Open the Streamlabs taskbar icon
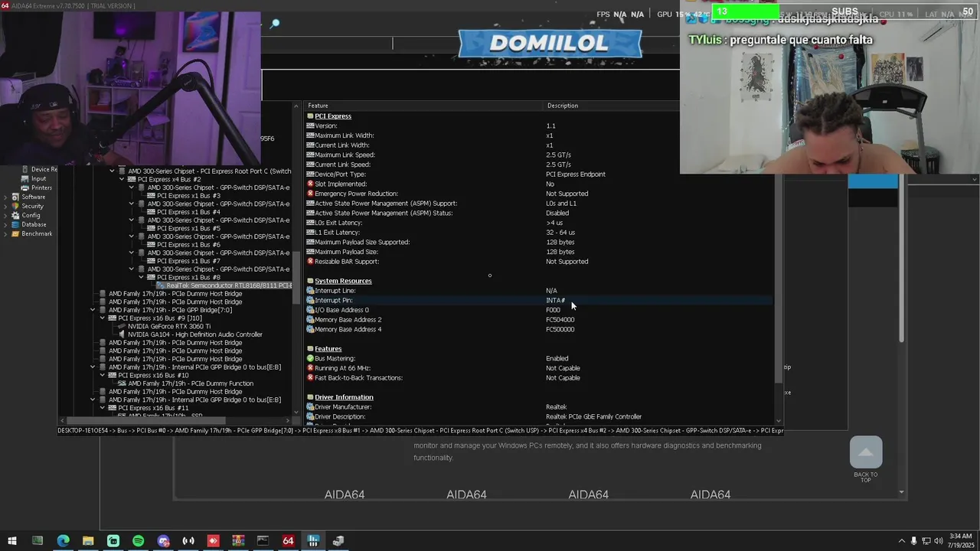The height and width of the screenshot is (551, 980). [113, 541]
